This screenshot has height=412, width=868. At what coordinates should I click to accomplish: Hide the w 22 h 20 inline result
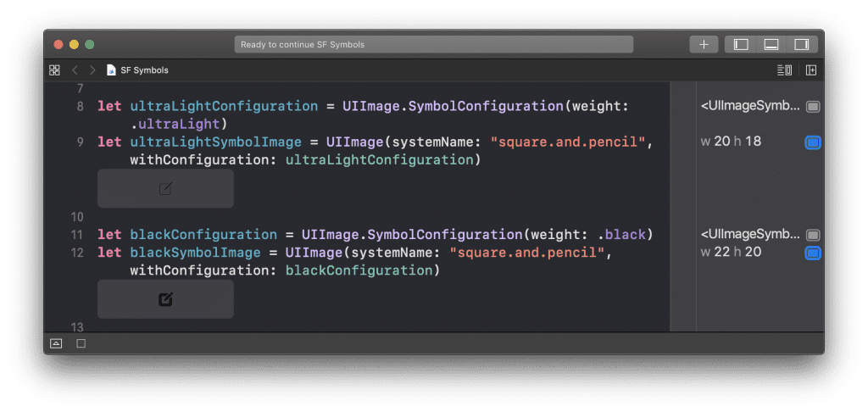[x=813, y=253]
